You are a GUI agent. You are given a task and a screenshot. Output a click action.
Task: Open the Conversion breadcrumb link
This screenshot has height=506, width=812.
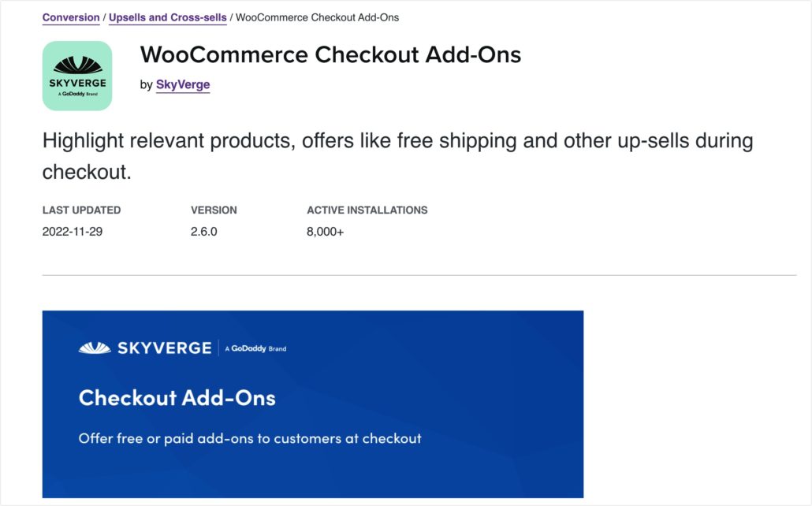(71, 17)
